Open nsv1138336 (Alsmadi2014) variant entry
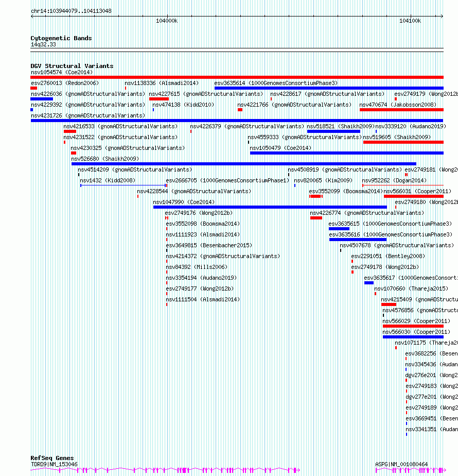This screenshot has height=476, width=458. coord(162,83)
